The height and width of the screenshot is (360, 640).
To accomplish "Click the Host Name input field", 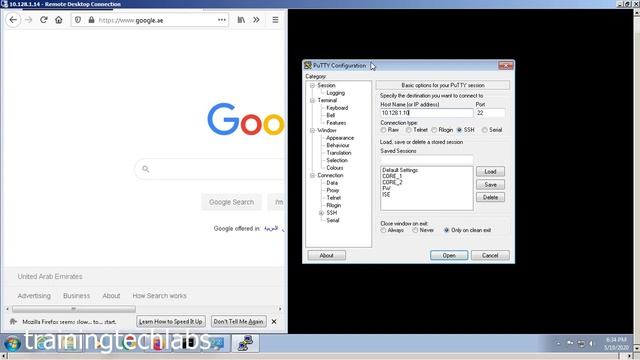I will click(427, 113).
